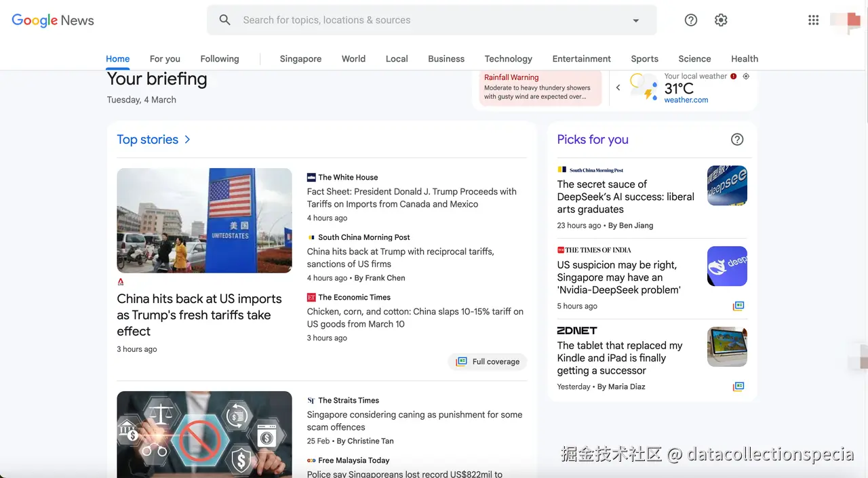
Task: Click the Full coverage icon under ZDNET article
Action: pos(738,386)
